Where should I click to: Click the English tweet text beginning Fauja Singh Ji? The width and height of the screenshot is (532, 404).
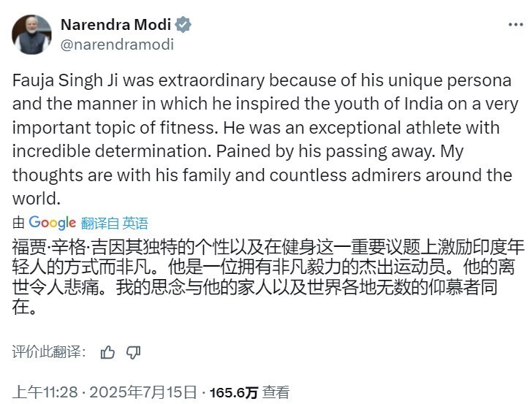click(265, 140)
